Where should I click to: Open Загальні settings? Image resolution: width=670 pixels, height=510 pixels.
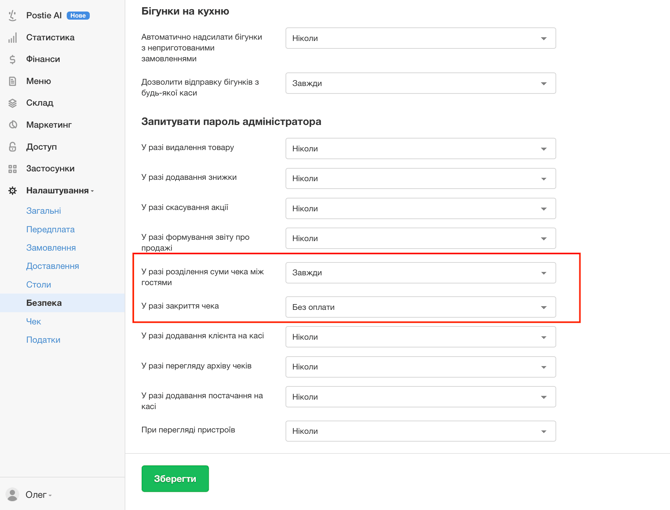(x=44, y=211)
